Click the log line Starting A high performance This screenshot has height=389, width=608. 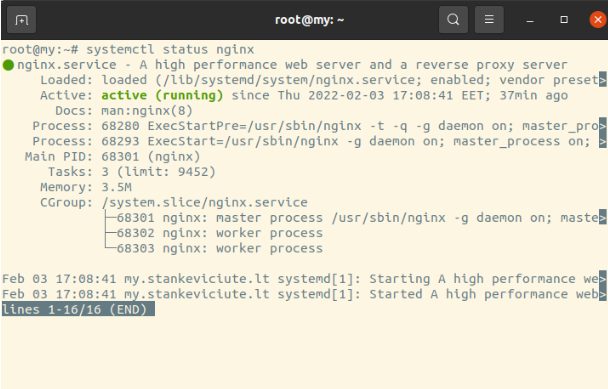tap(304, 279)
